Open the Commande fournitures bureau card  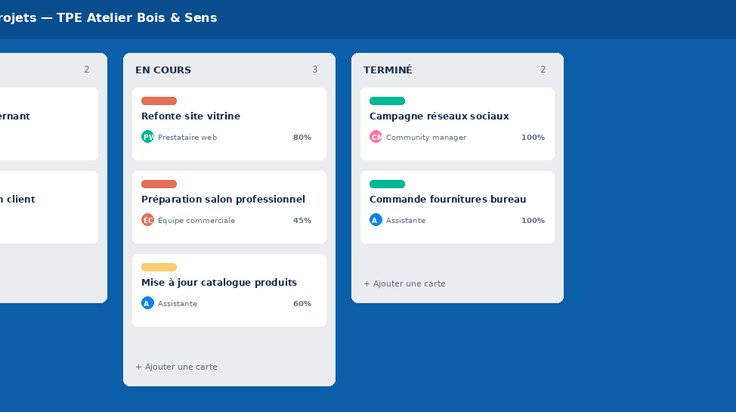(457, 207)
